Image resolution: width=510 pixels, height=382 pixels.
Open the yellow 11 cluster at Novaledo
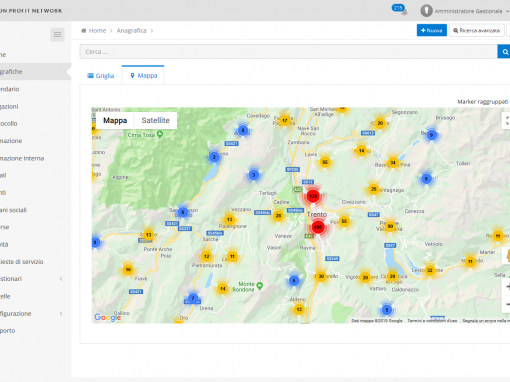[470, 261]
